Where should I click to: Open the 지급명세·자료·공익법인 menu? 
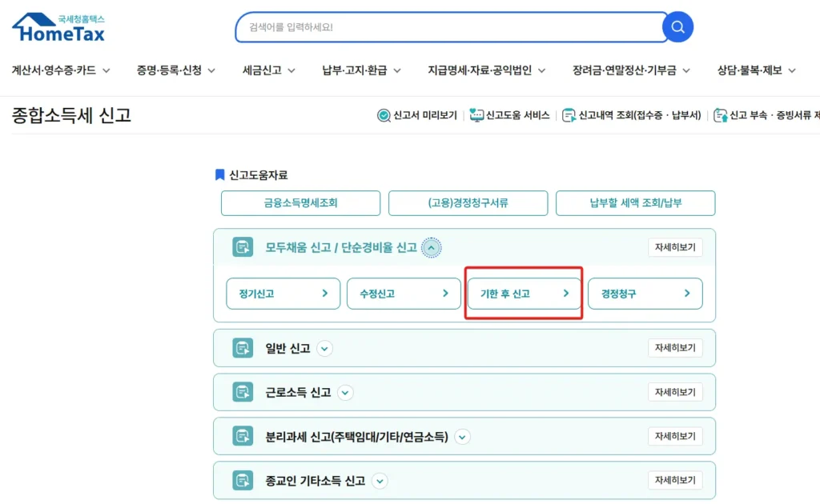pos(486,70)
